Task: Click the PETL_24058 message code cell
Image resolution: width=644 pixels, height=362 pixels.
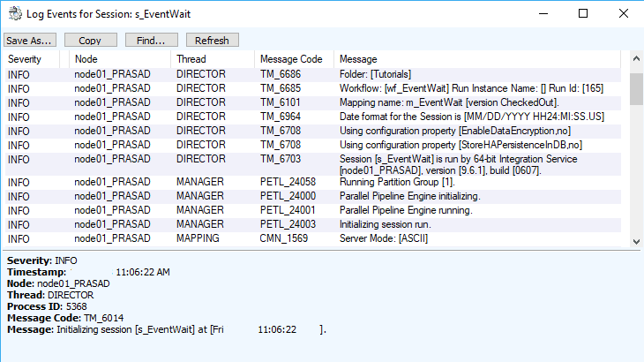Action: 288,182
